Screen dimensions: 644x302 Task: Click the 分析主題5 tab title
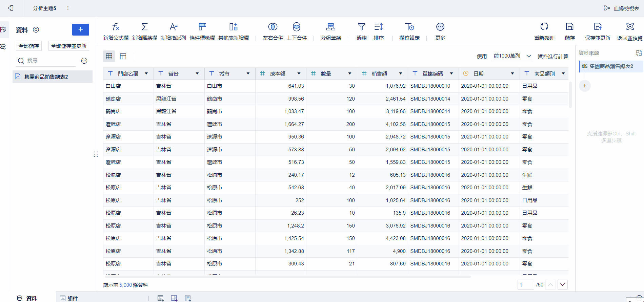point(44,8)
